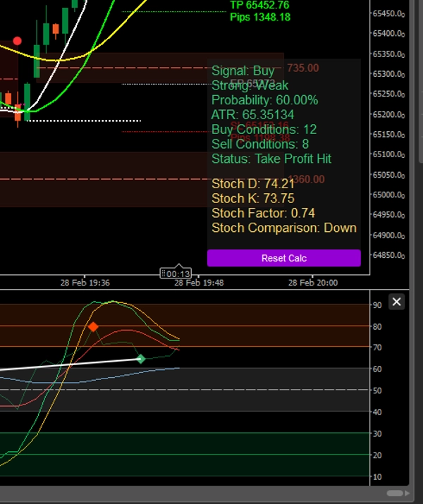Close the stochastic indicator panel
Screen dimensions: 423x504
pos(397,302)
